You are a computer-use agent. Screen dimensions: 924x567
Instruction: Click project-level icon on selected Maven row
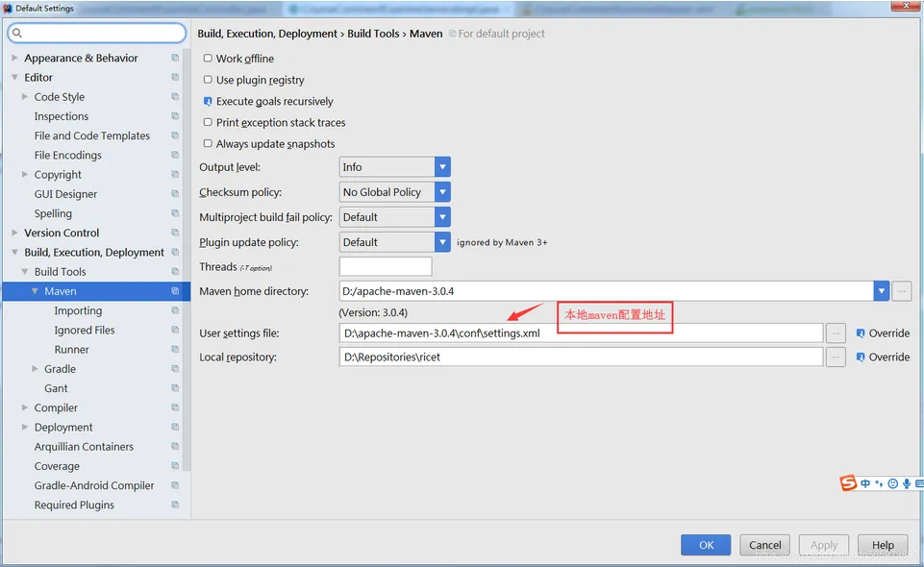tap(175, 291)
